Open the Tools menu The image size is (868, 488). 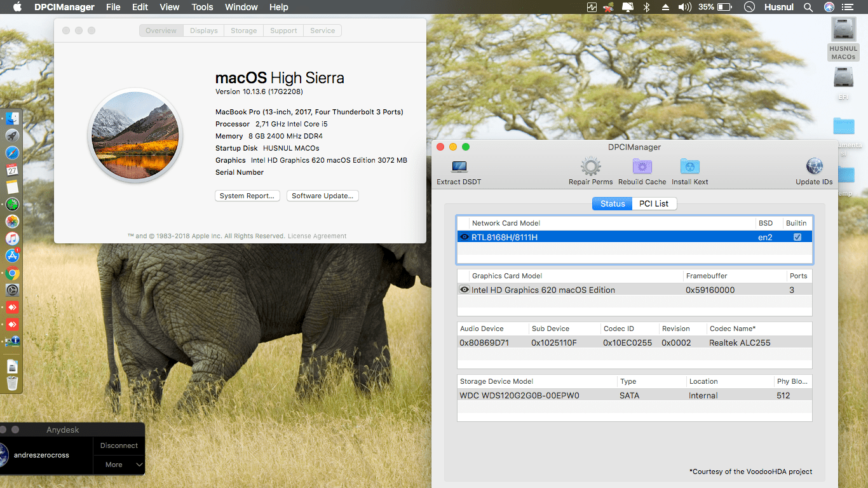pos(202,7)
